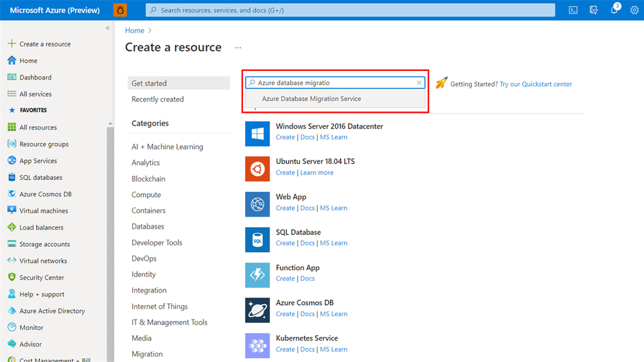Open All resources favorite
The height and width of the screenshot is (362, 644).
(38, 128)
